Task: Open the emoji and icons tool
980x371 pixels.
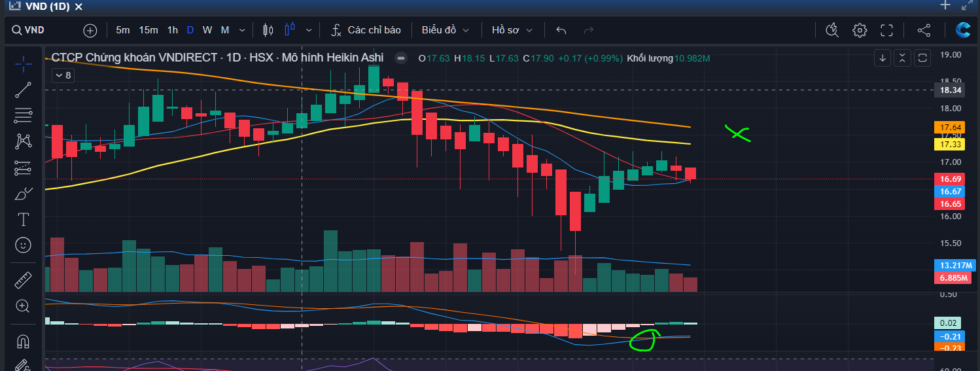Action: coord(24,245)
